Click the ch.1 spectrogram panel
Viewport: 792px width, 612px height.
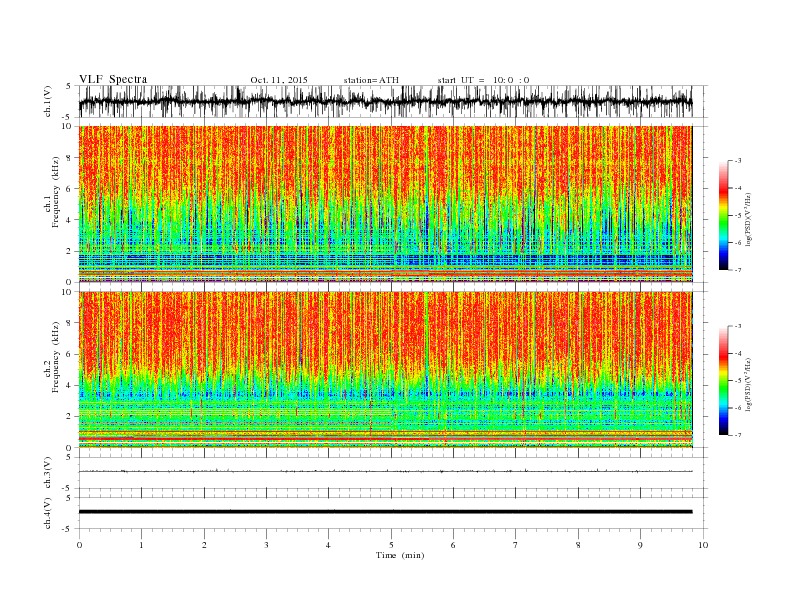(385, 204)
